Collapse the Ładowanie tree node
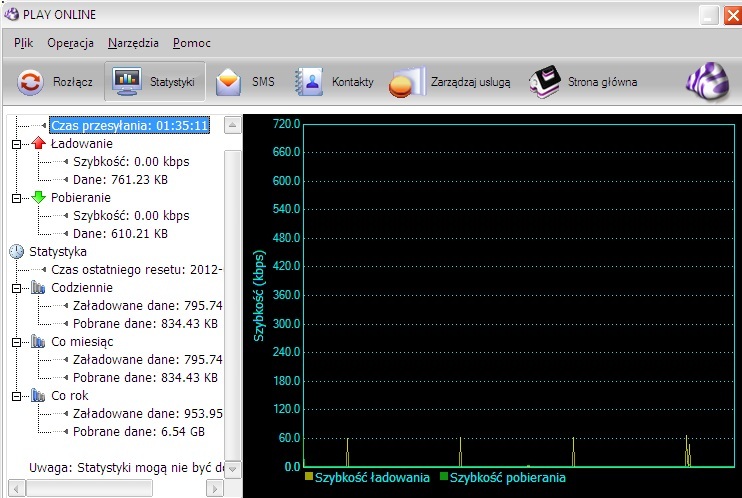Viewport: 742px width, 498px height. (16, 144)
